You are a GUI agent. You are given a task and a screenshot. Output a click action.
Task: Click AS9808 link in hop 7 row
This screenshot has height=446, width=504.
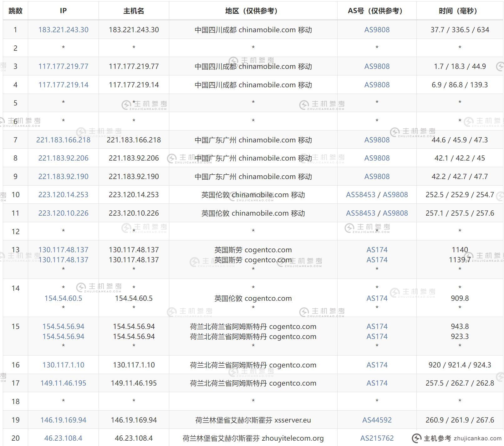point(377,140)
